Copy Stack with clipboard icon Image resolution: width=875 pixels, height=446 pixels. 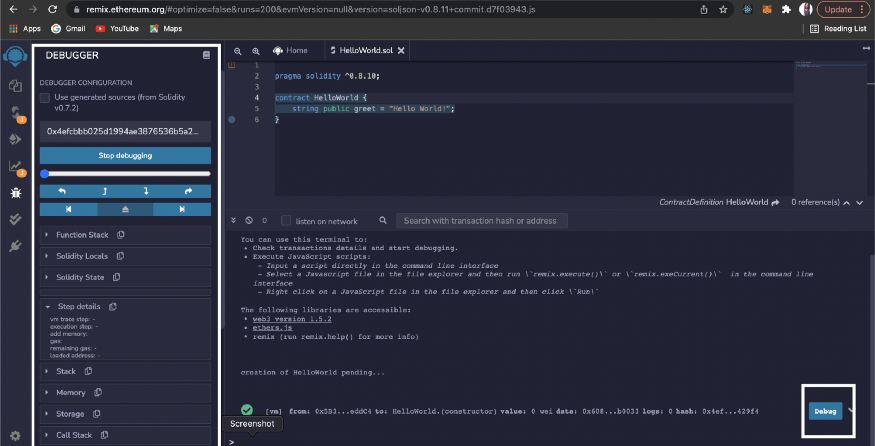click(x=88, y=371)
